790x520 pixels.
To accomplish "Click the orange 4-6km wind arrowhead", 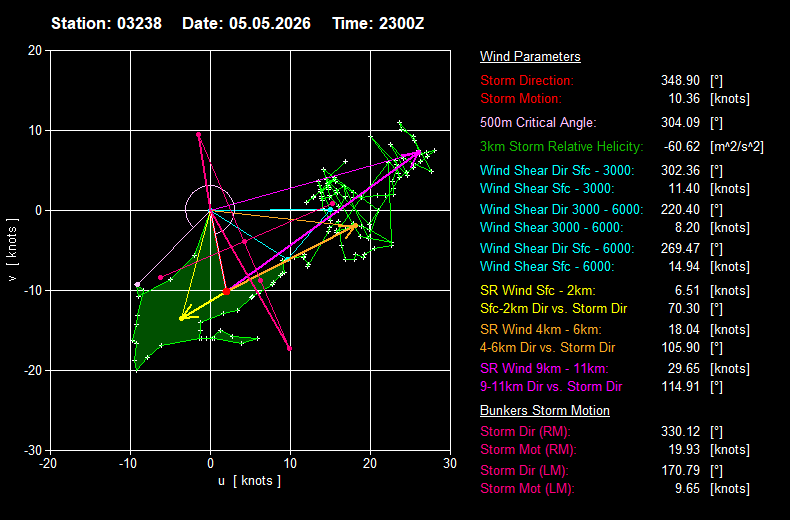I will pyautogui.click(x=353, y=227).
